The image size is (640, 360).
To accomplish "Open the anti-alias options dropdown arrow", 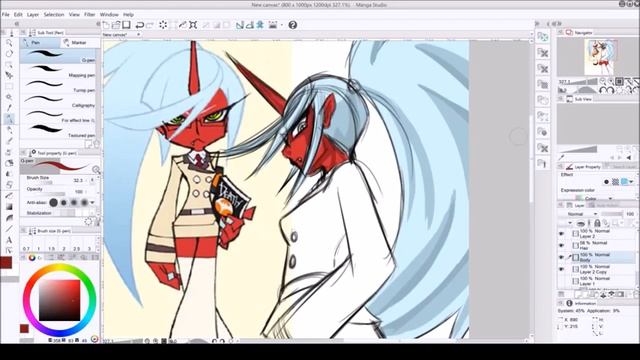I will (93, 202).
